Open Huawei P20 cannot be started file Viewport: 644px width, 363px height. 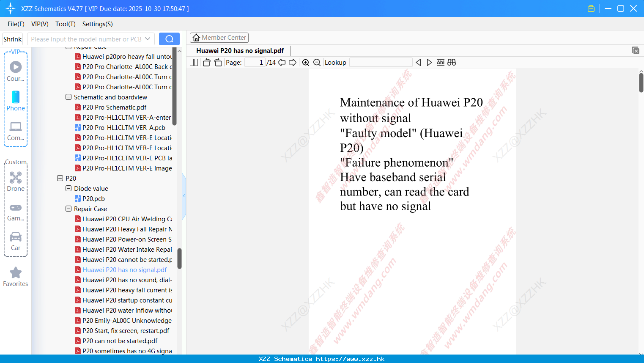click(x=123, y=260)
